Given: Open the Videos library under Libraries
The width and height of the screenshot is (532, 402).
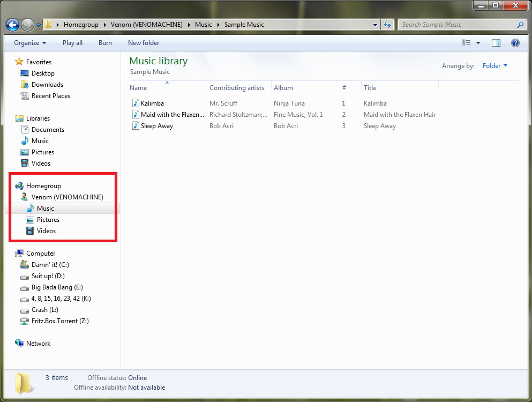Looking at the screenshot, I should [x=41, y=163].
